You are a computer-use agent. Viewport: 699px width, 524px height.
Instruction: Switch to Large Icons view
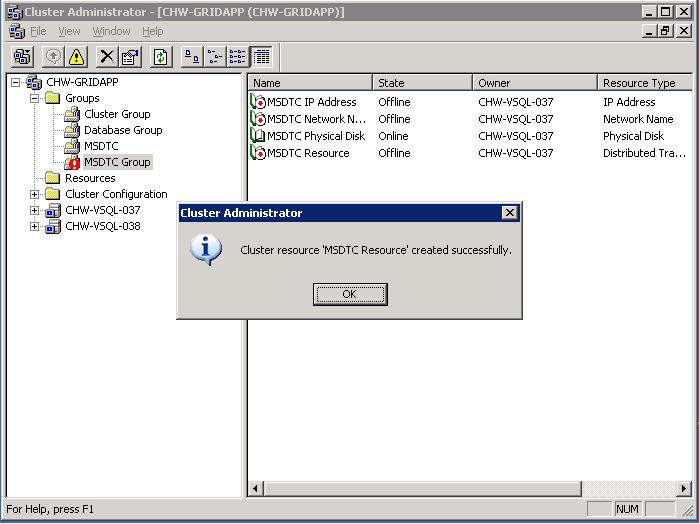192,57
